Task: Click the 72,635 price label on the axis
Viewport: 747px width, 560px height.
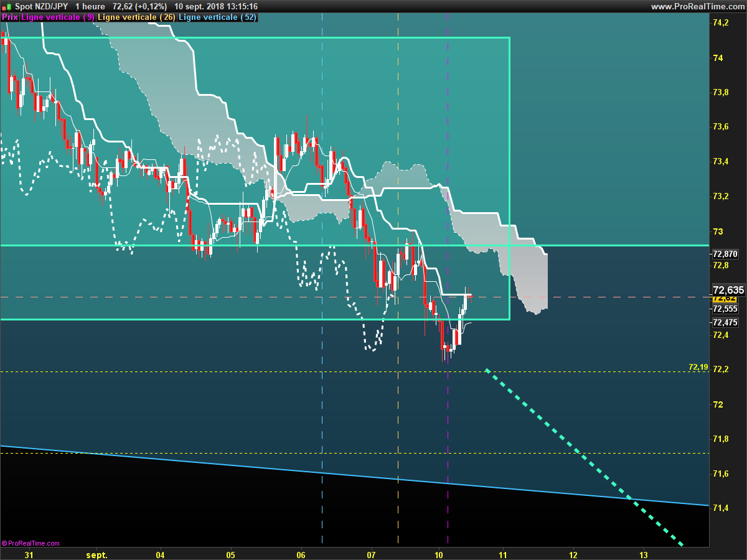Action: tap(728, 290)
